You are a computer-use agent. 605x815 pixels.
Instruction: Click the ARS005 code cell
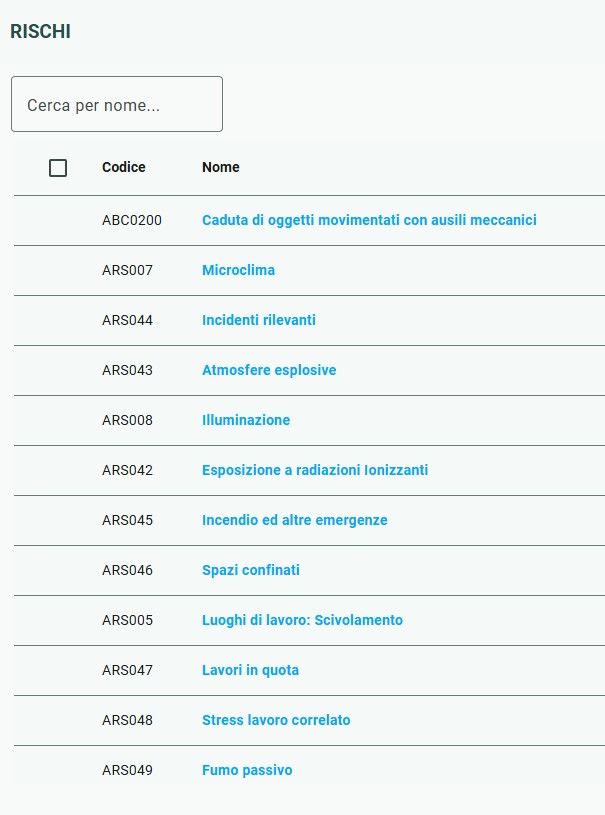click(127, 620)
